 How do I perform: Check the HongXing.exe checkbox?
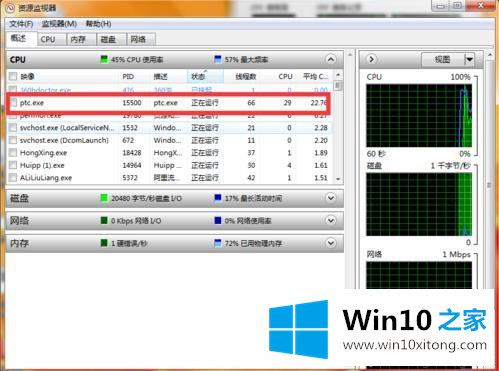[x=13, y=153]
